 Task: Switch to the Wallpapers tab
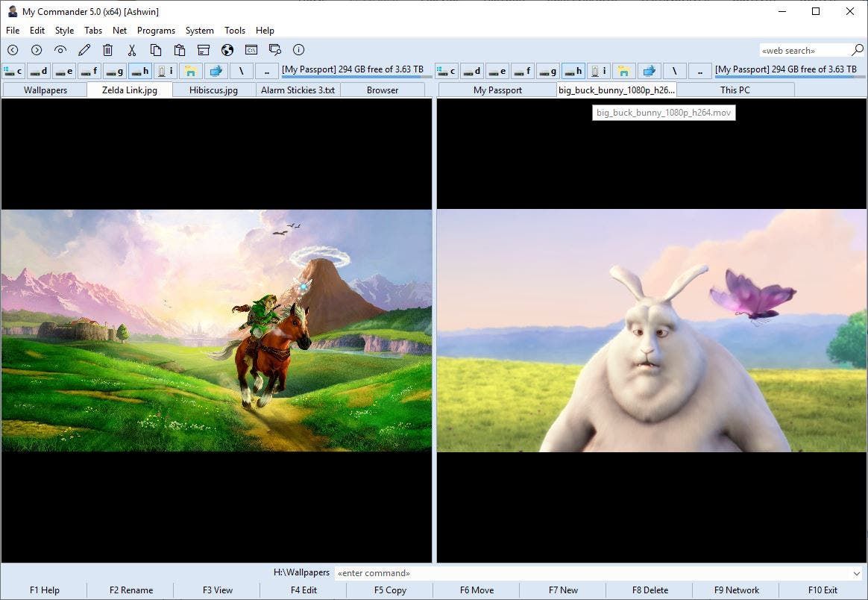[45, 90]
